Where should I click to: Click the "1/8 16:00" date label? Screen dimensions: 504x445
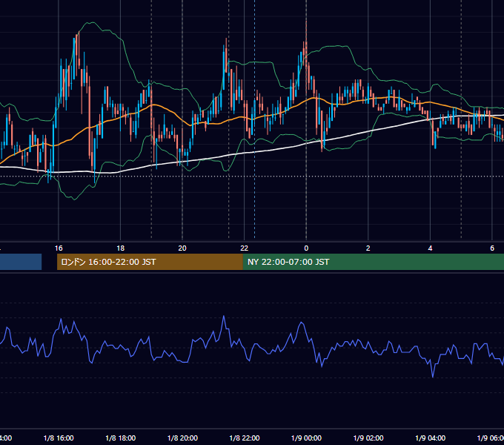(x=59, y=438)
